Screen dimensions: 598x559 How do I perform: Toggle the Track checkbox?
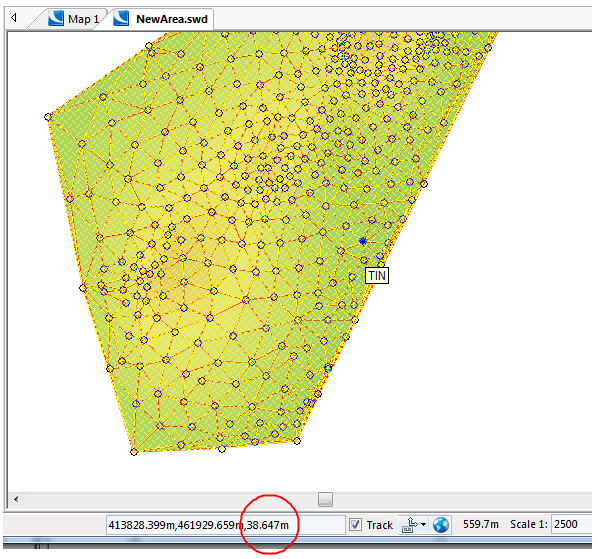[355, 525]
